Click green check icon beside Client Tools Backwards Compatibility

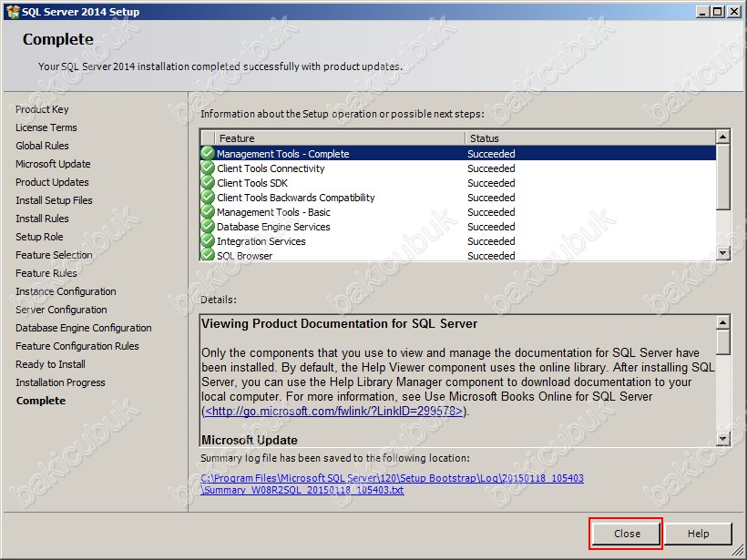208,198
